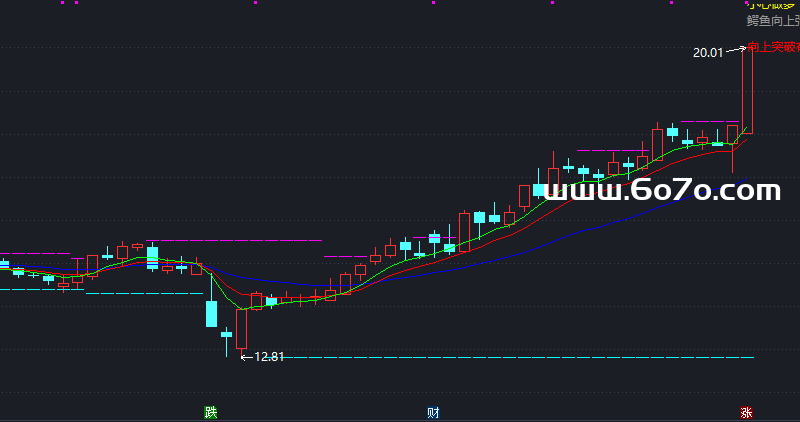The image size is (800, 422).
Task: Click the red 向上突破 signal text
Action: pos(773,48)
